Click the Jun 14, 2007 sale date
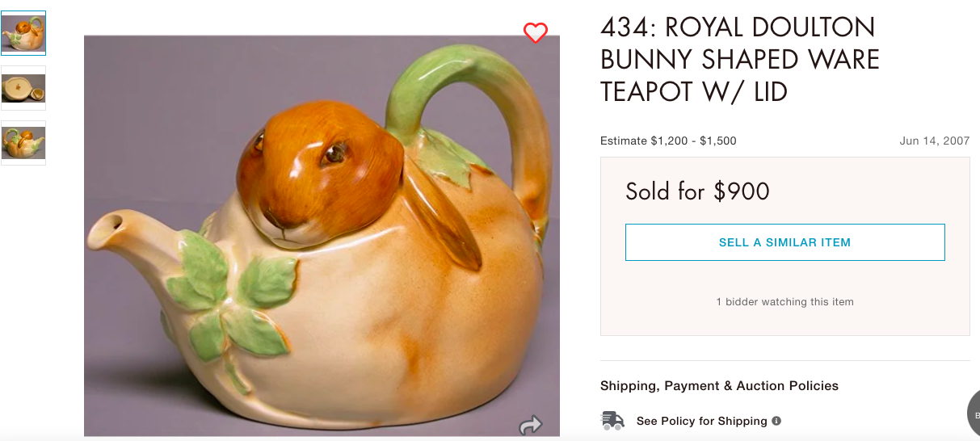Viewport: 980px width, 441px height. pyautogui.click(x=934, y=141)
